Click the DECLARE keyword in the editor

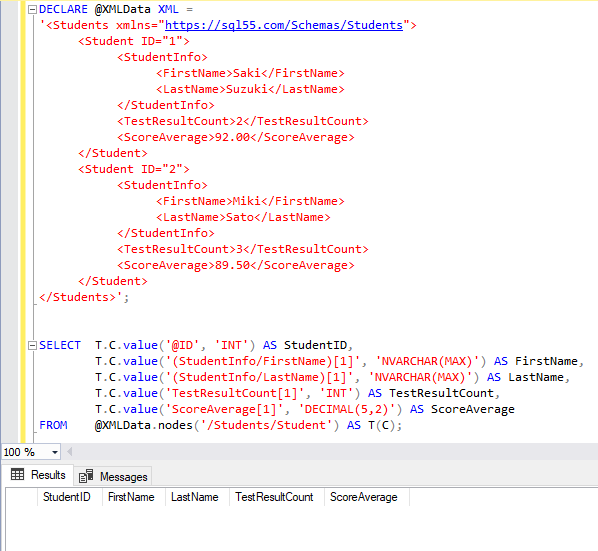(x=63, y=9)
